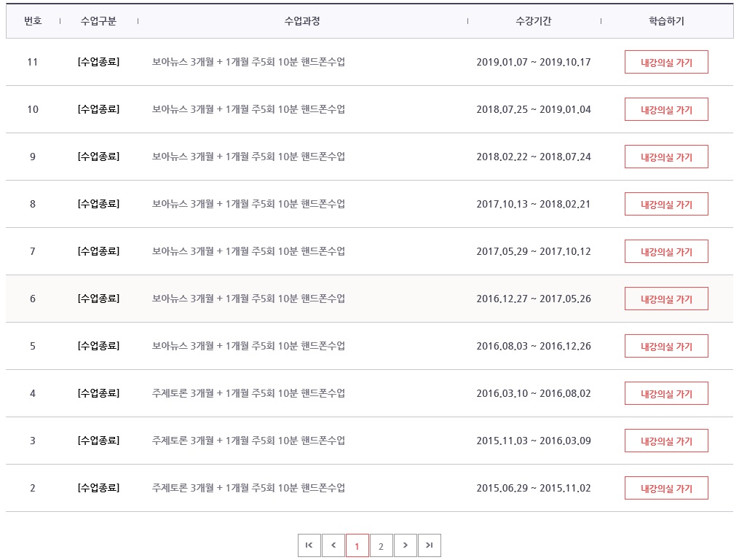
Task: Click 내강의실 가기 in row 6
Action: click(x=666, y=299)
